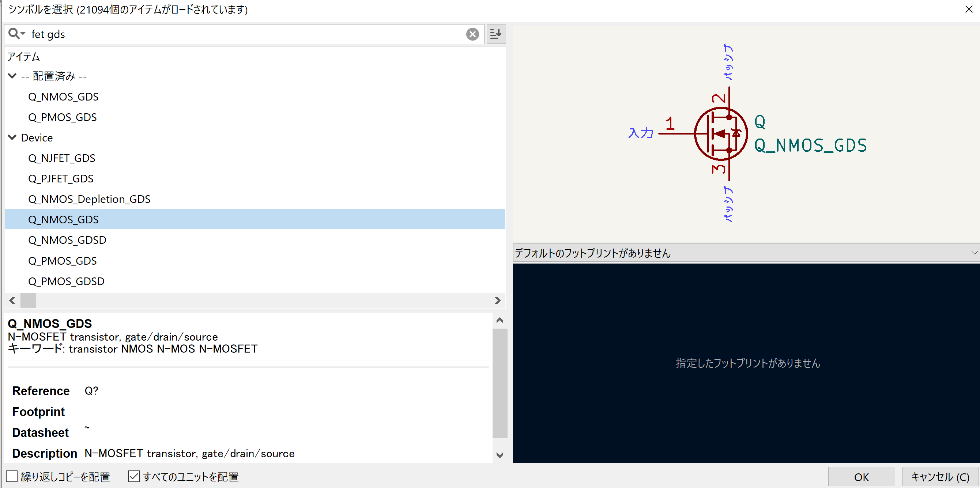Collapse the Device library group
Image resolution: width=980 pixels, height=488 pixels.
point(12,138)
